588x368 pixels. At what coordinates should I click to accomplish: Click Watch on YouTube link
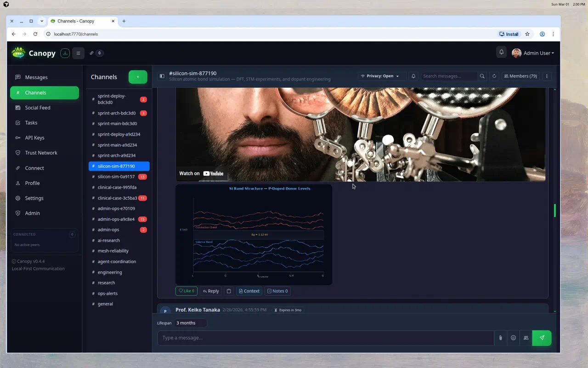(x=201, y=173)
